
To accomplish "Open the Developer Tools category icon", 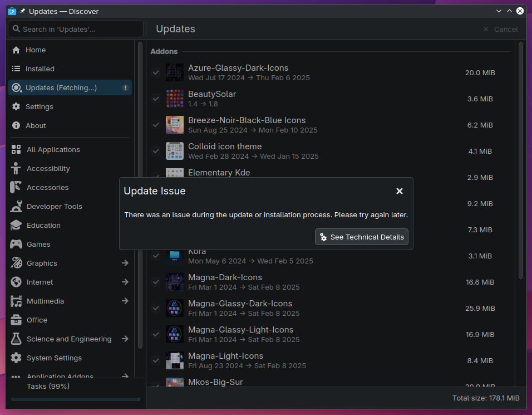I will coord(16,207).
